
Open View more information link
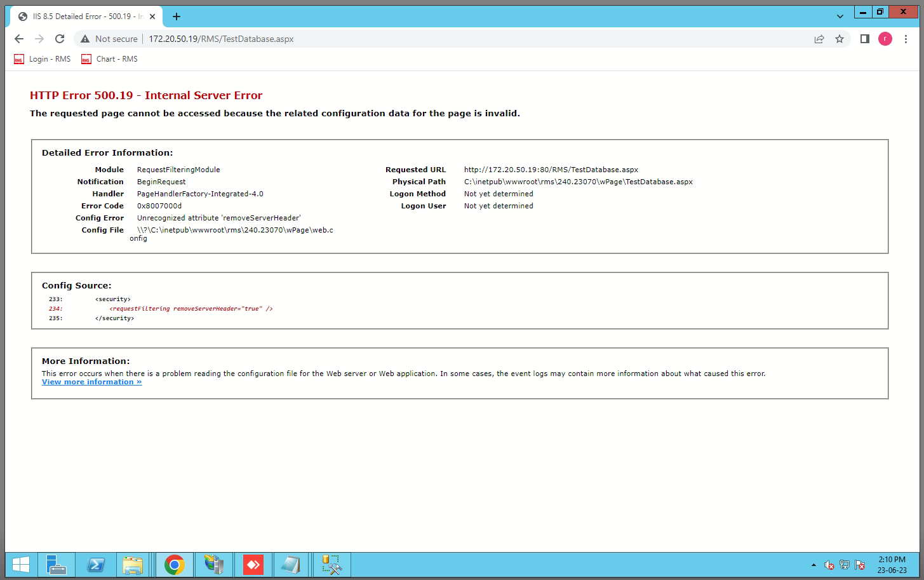click(x=91, y=382)
